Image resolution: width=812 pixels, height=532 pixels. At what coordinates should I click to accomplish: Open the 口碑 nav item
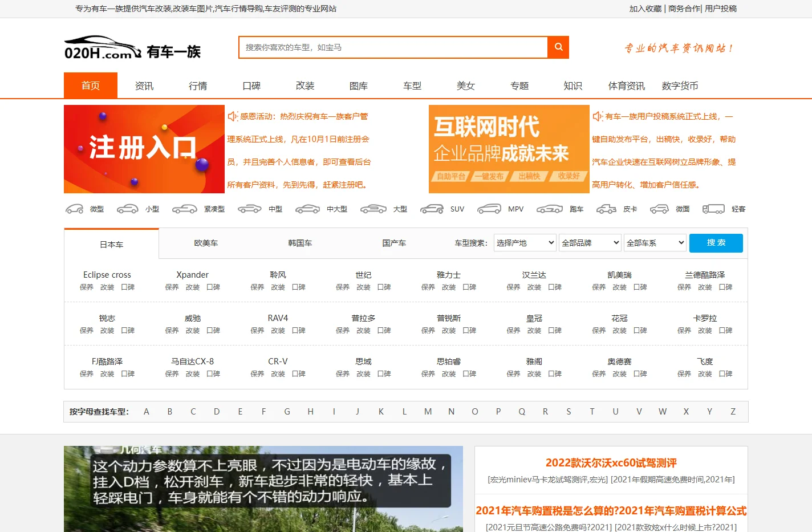(251, 86)
